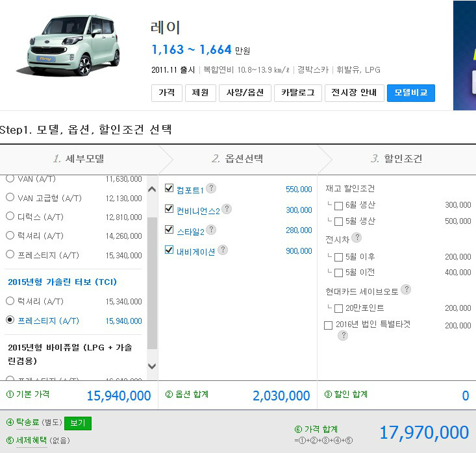Open help icon next to 스타일2
Image resolution: width=476 pixels, height=453 pixels.
tap(211, 230)
